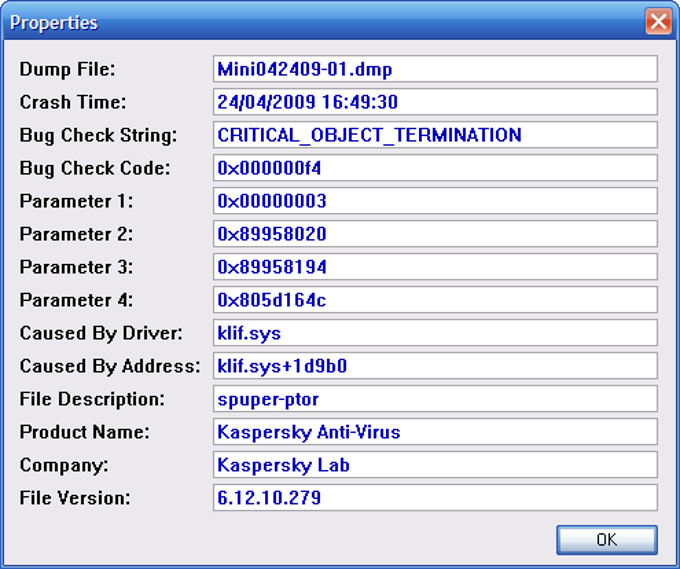Click the 'Bug Check Code:' label

(x=95, y=168)
